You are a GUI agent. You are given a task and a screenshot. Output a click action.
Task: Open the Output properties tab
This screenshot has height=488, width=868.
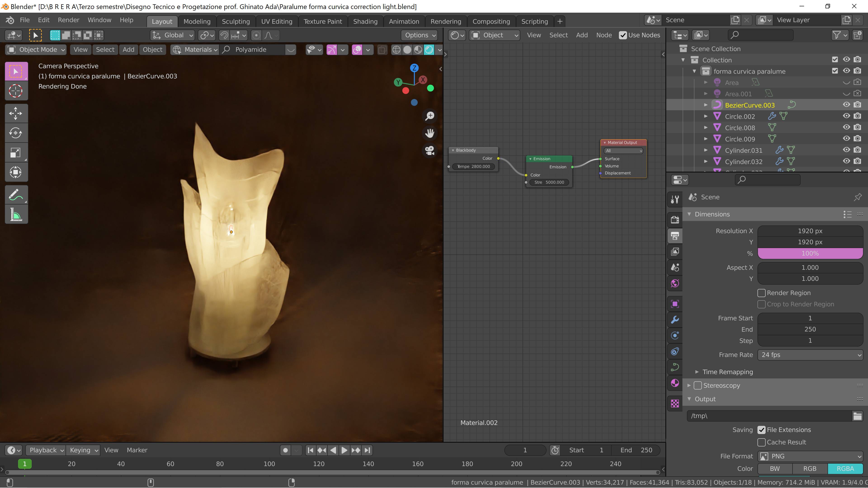(675, 236)
